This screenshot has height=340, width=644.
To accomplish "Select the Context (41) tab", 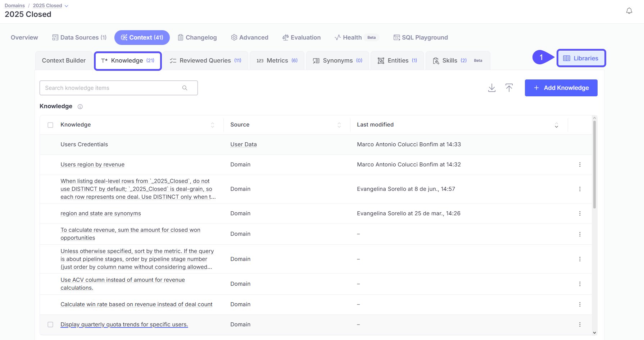I will (142, 37).
